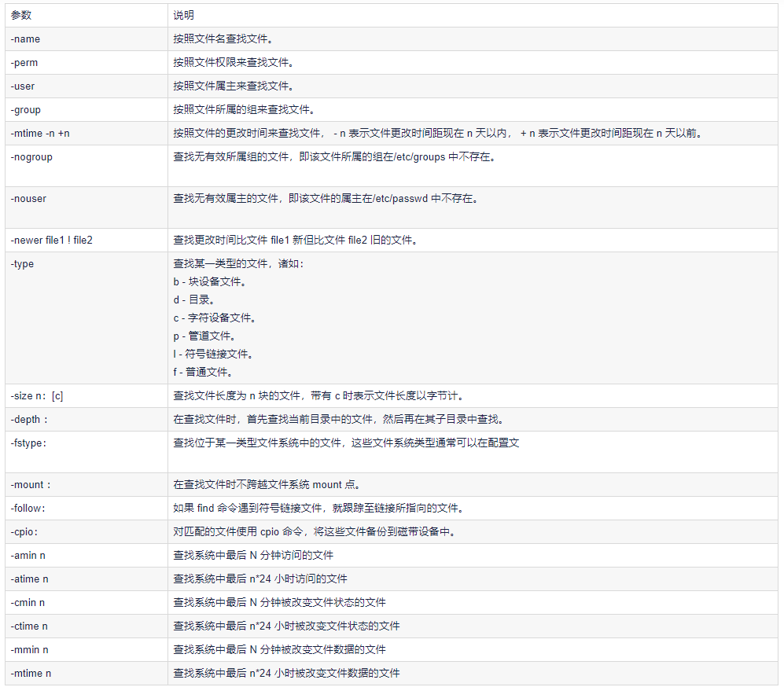The image size is (784, 687).
Task: Click the -name parameter cell
Action: coord(25,39)
